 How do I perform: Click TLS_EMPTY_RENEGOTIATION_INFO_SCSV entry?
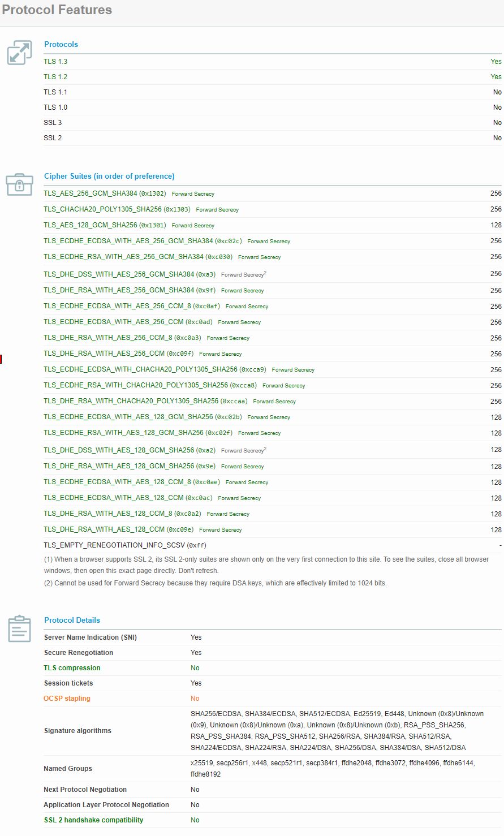[x=124, y=545]
